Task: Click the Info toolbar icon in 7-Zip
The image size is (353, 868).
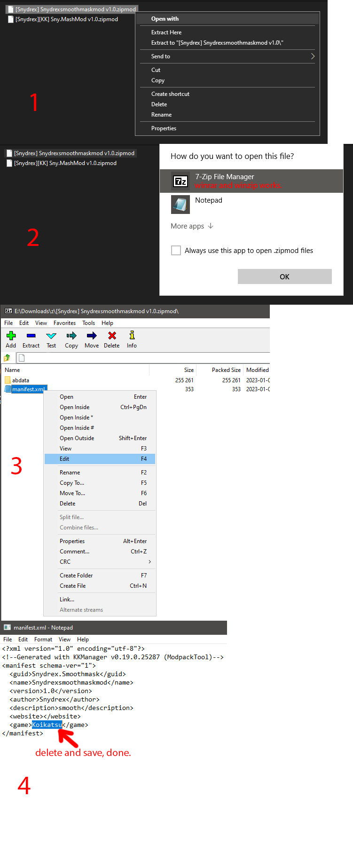Action: [132, 335]
